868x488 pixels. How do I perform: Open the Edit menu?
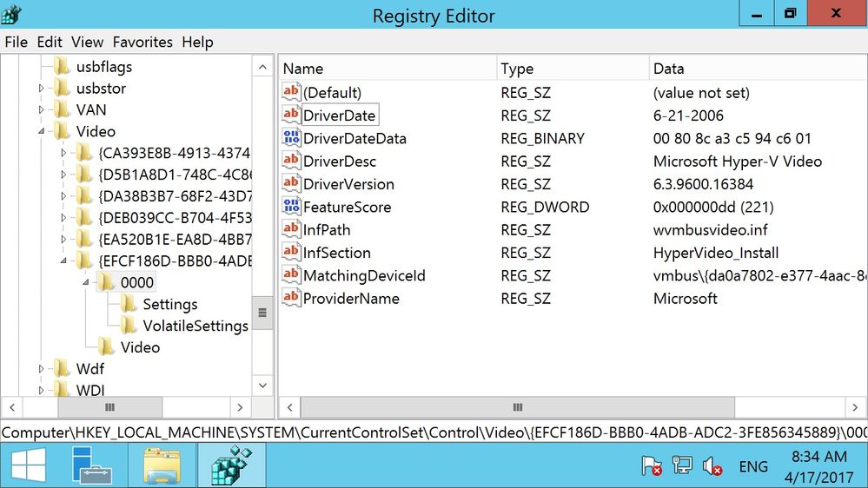pos(50,42)
